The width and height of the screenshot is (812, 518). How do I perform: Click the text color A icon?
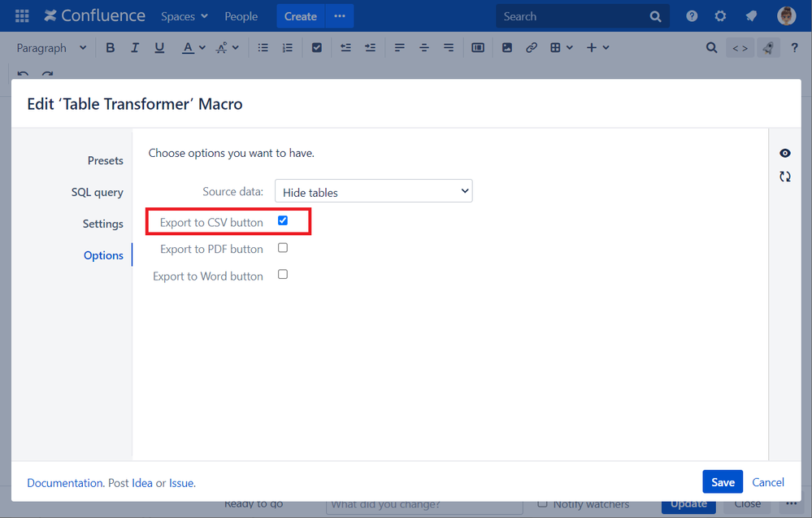point(188,48)
